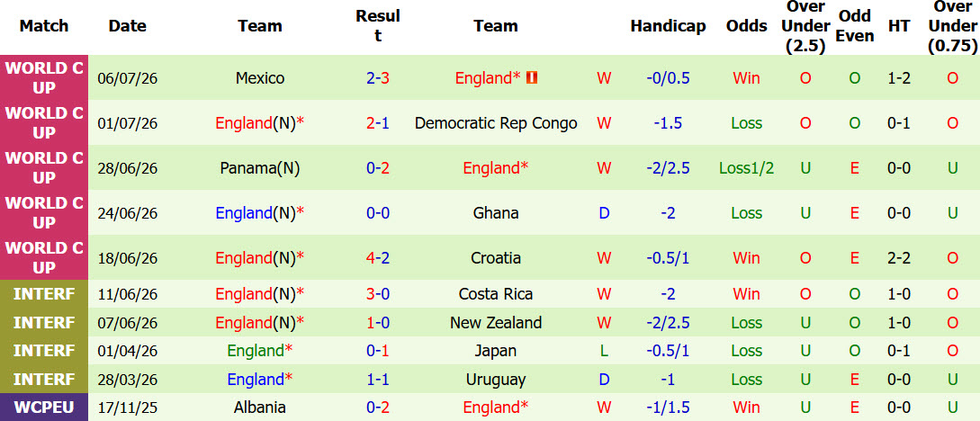980x421 pixels.
Task: Open the Albania team link
Action: click(260, 408)
